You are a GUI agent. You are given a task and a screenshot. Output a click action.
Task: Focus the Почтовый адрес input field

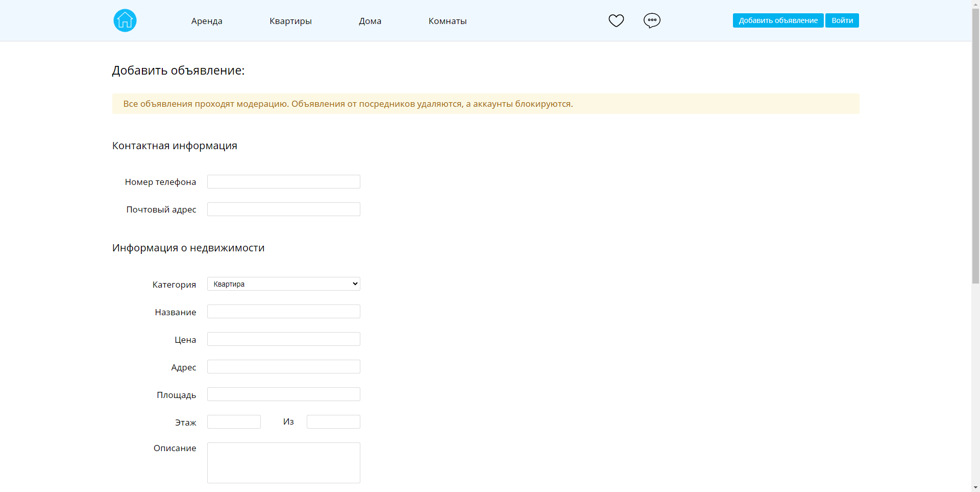pyautogui.click(x=284, y=209)
